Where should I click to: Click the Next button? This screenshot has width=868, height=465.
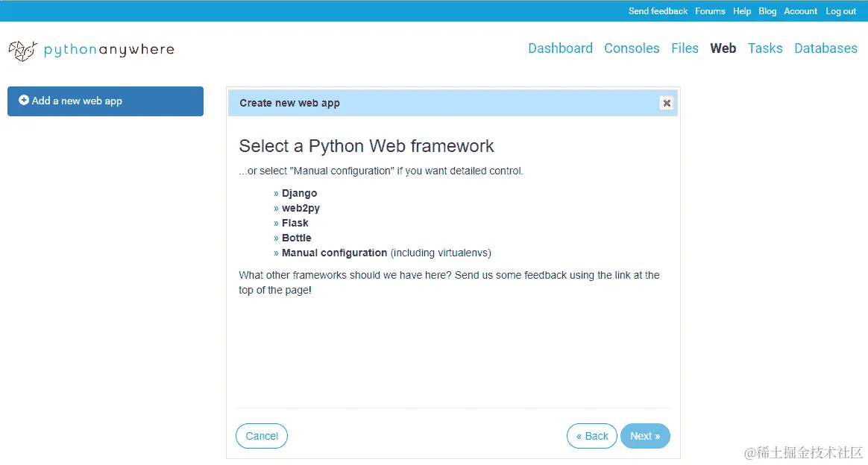645,436
